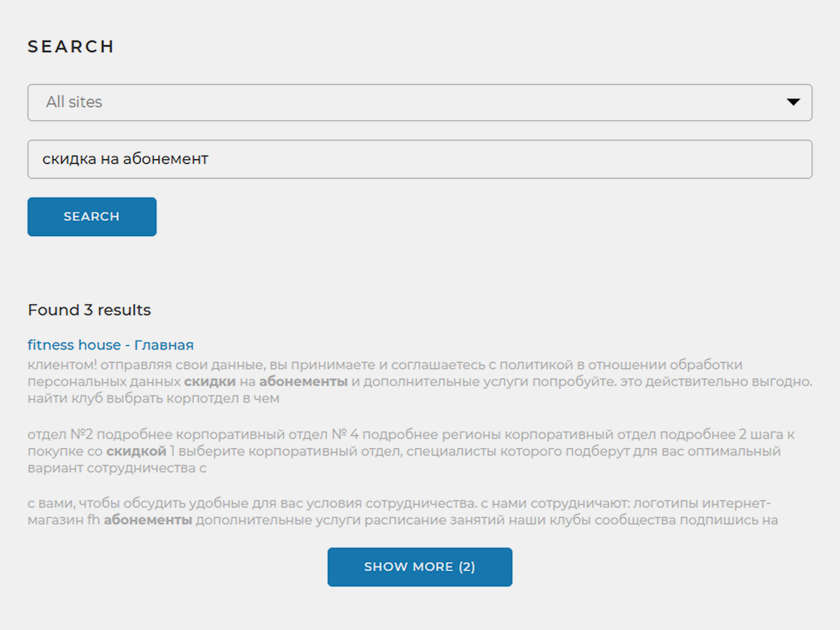Open the All sites dropdown
The image size is (840, 630).
(x=419, y=103)
